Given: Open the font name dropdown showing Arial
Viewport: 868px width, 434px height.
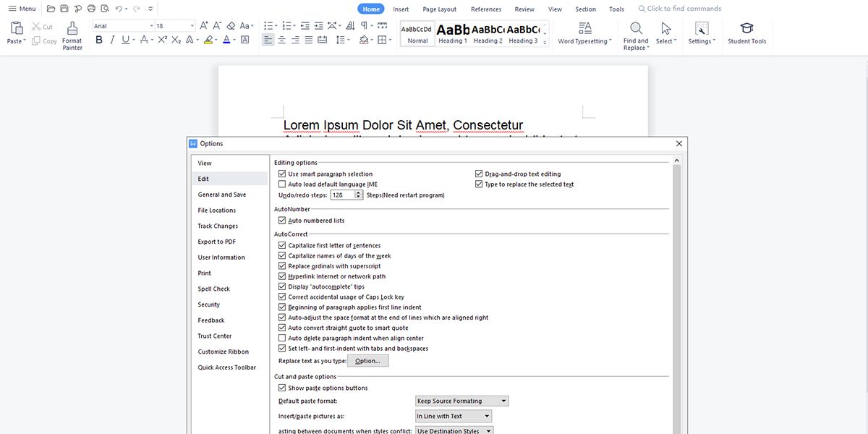Looking at the screenshot, I should [x=122, y=26].
